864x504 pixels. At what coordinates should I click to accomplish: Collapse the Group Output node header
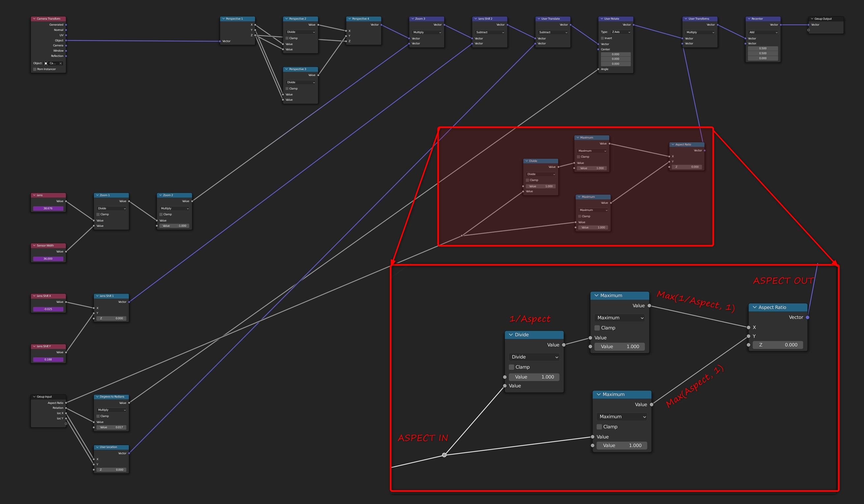(x=812, y=19)
